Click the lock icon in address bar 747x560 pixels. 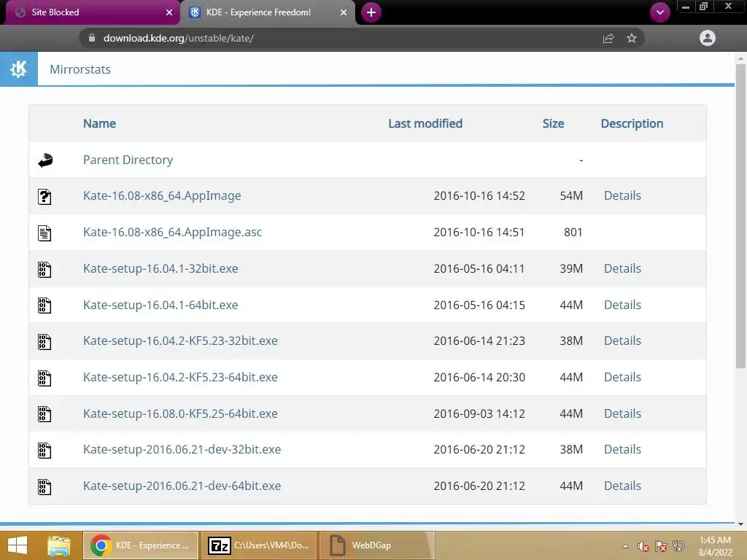tap(92, 38)
